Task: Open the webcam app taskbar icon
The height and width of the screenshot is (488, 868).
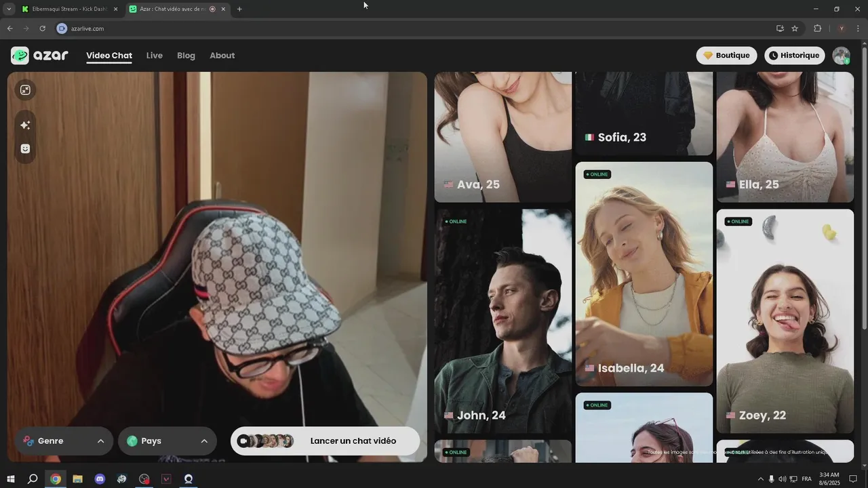Action: point(189,479)
